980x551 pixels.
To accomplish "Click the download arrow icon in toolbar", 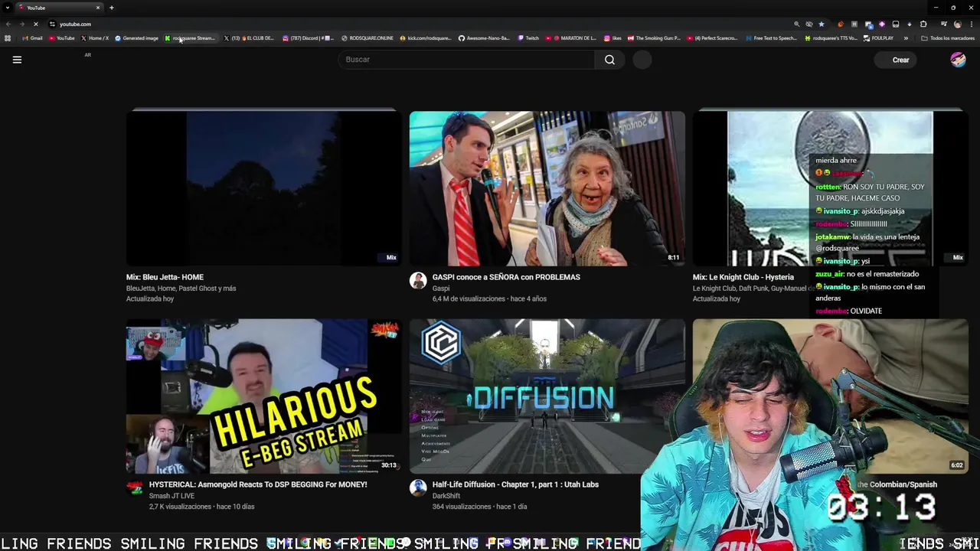I will click(910, 24).
